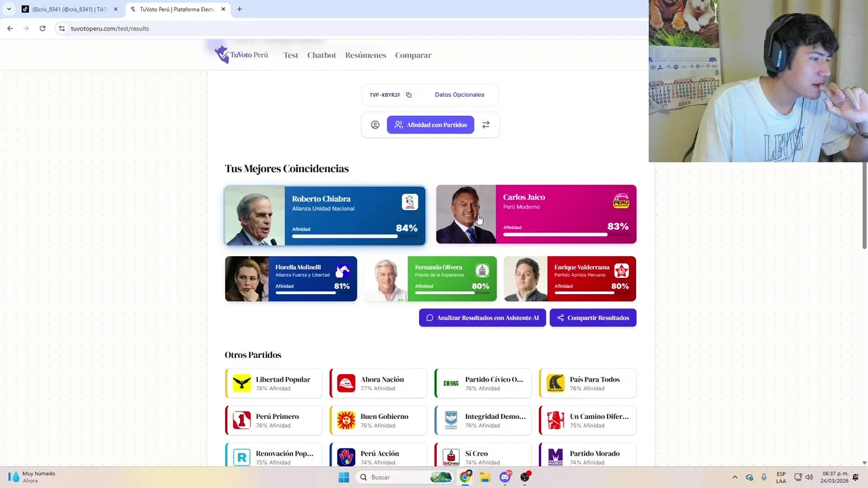Viewport: 868px width, 488px height.
Task: Close the TuVoto Perú browser tab
Action: click(x=223, y=9)
